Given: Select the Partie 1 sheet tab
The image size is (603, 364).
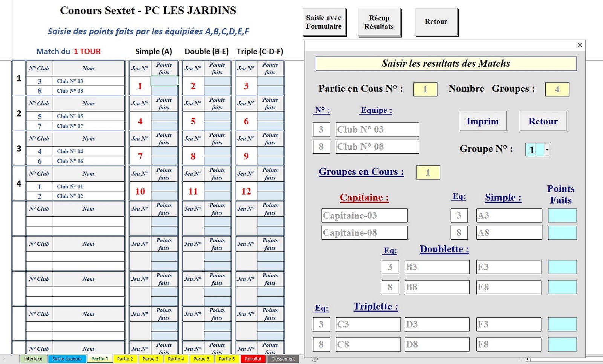Looking at the screenshot, I should tap(99, 359).
